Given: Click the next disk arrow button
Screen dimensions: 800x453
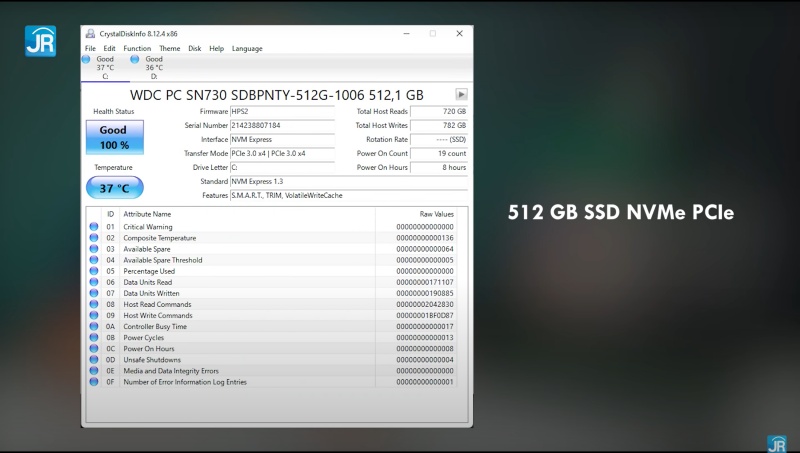Looking at the screenshot, I should pos(462,94).
